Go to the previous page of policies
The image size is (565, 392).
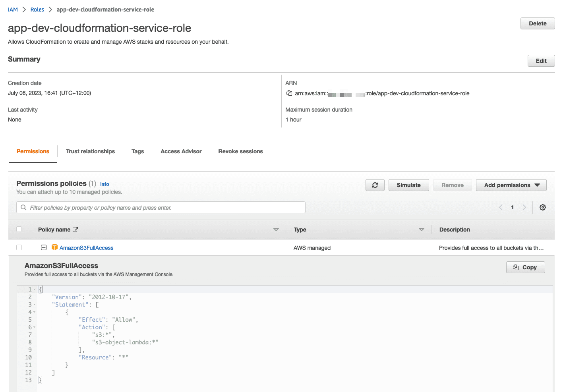501,207
